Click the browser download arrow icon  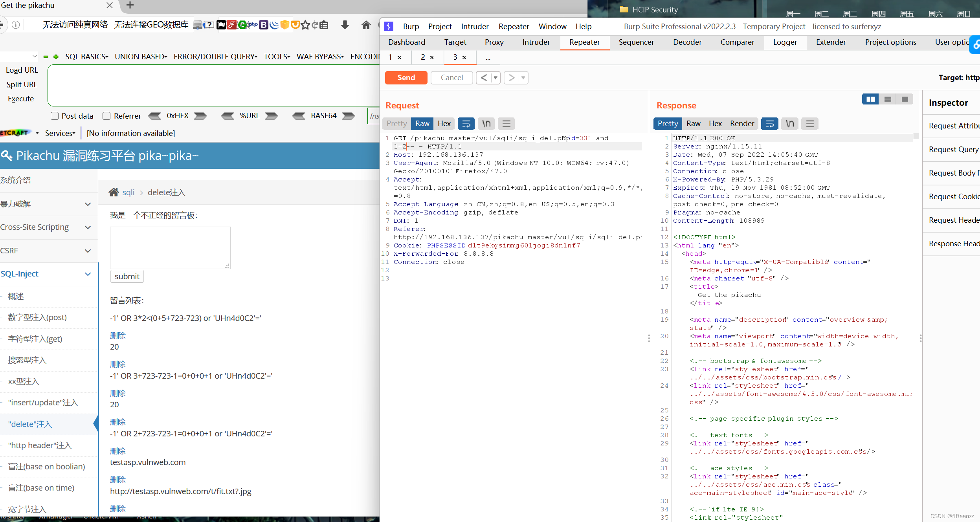[x=345, y=25]
